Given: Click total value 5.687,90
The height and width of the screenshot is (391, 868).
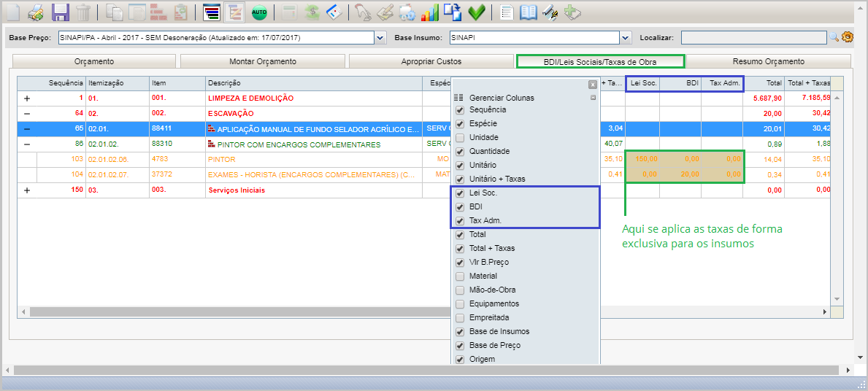Looking at the screenshot, I should pos(767,98).
